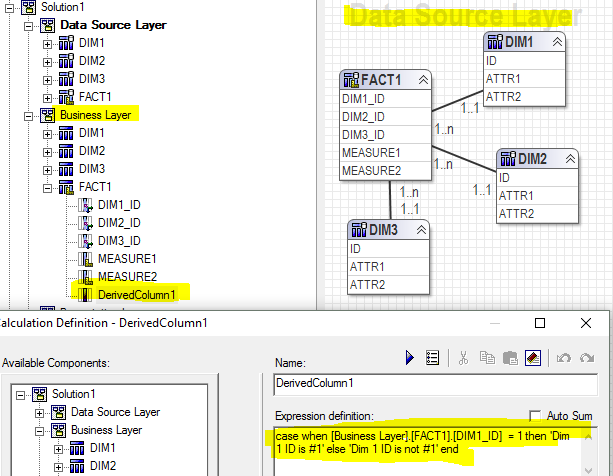
Task: Expand DIM1 under Business Layer in main tree
Action: tap(47, 134)
